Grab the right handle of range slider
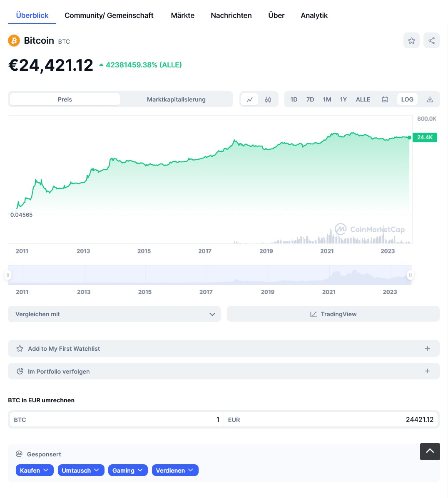Image resolution: width=448 pixels, height=498 pixels. (411, 275)
